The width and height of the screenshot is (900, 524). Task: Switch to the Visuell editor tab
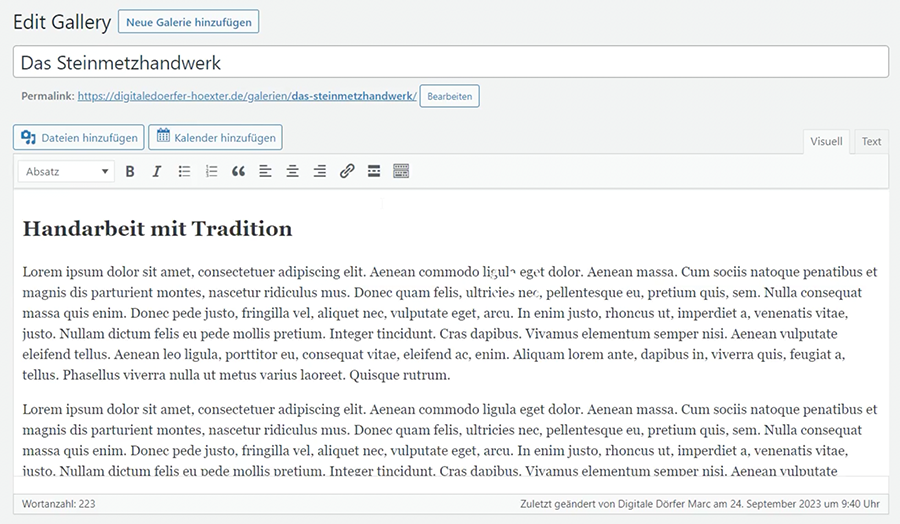click(x=826, y=142)
